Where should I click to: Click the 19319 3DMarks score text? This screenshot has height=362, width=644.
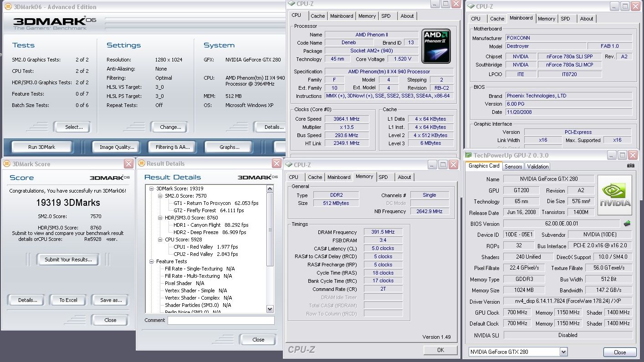pos(68,203)
